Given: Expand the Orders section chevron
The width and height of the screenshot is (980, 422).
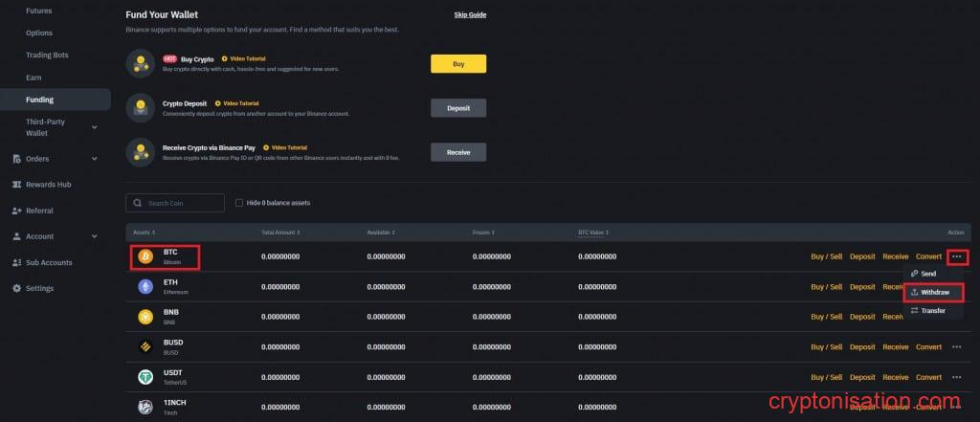Looking at the screenshot, I should (95, 159).
